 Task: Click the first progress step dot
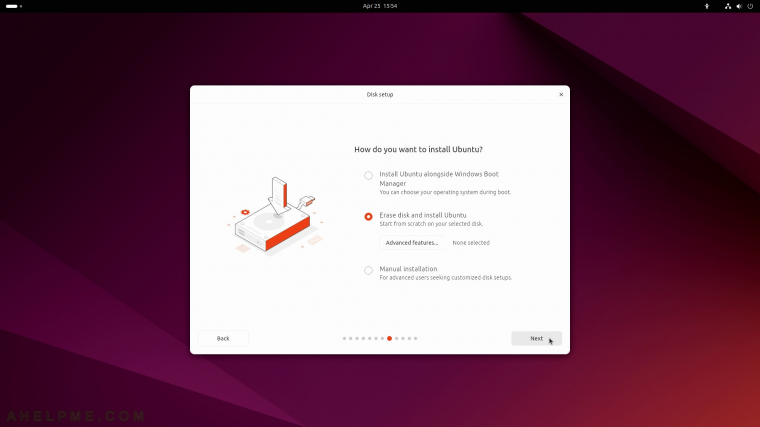coord(345,338)
